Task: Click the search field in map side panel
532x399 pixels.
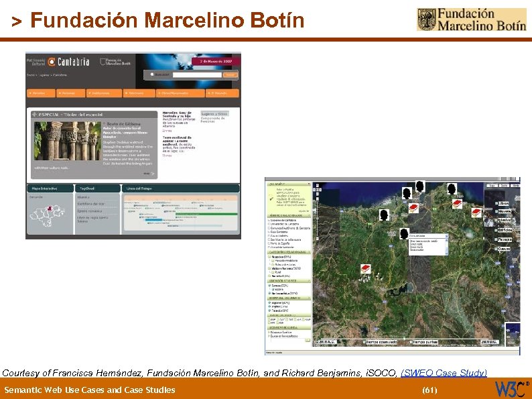Action: coord(287,340)
